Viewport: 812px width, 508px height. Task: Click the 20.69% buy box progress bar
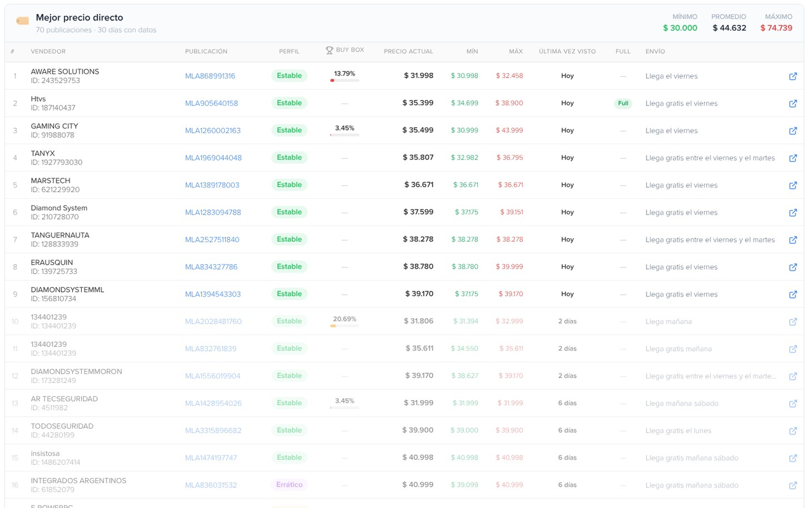click(344, 326)
